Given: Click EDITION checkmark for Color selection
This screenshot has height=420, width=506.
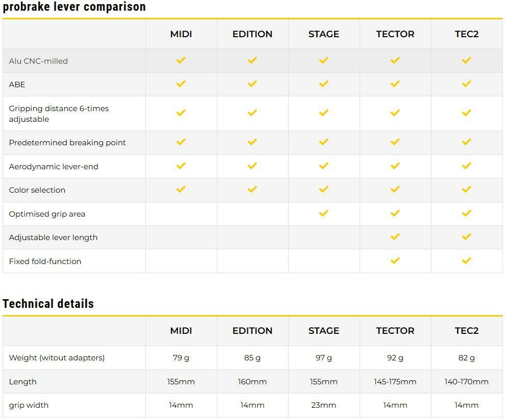Looking at the screenshot, I should click(x=252, y=190).
